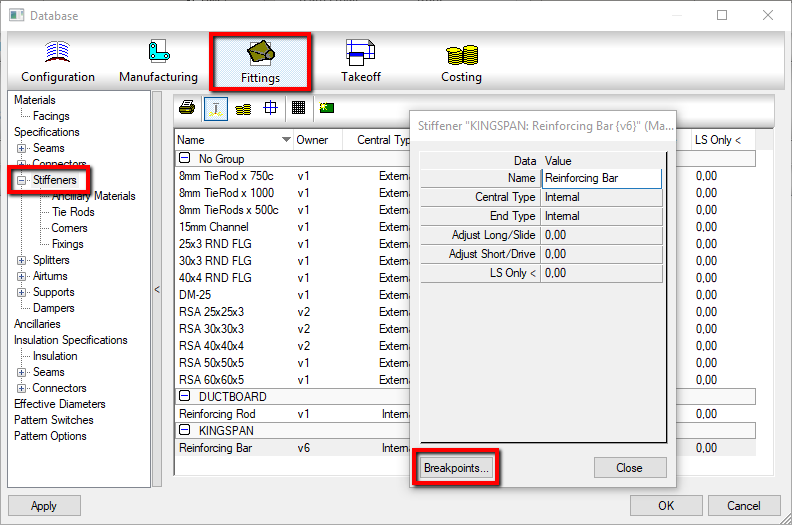Sort by the Owner column header
792x525 pixels.
[x=318, y=140]
